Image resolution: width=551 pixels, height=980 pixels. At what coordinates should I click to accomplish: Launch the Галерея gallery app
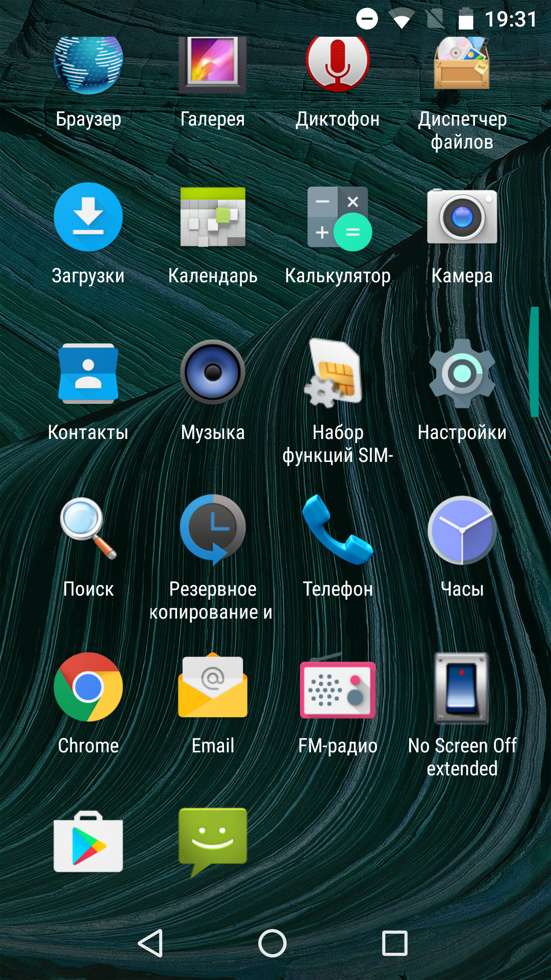pos(213,66)
